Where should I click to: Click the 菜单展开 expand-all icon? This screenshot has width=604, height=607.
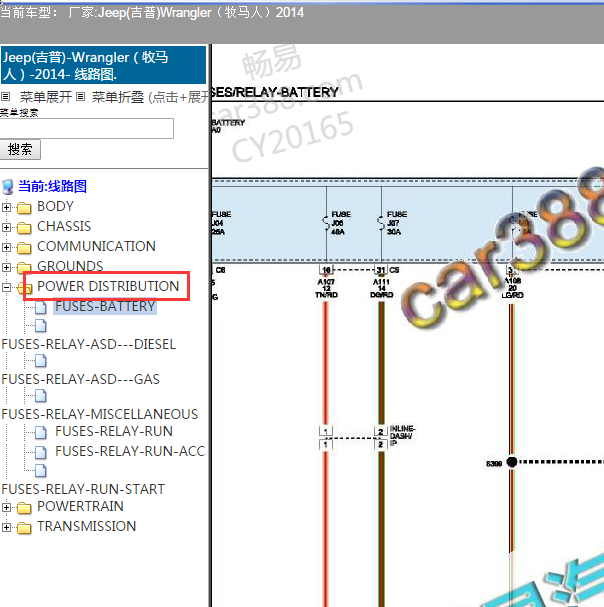click(x=5, y=96)
